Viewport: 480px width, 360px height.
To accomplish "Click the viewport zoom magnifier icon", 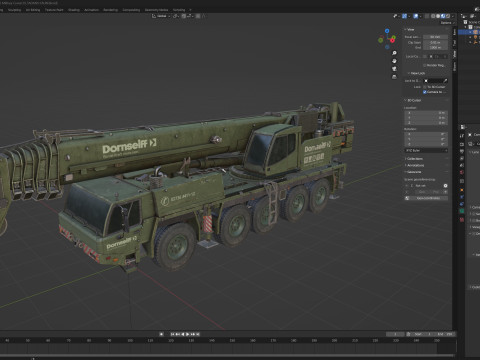I will point(394,53).
